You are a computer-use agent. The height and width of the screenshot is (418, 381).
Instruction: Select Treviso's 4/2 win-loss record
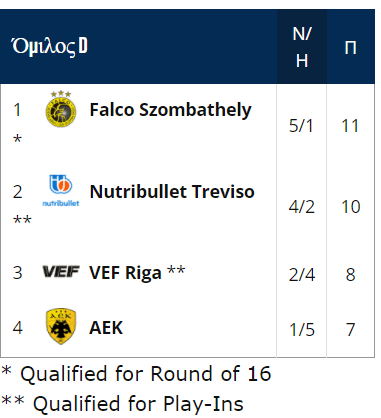coord(301,207)
